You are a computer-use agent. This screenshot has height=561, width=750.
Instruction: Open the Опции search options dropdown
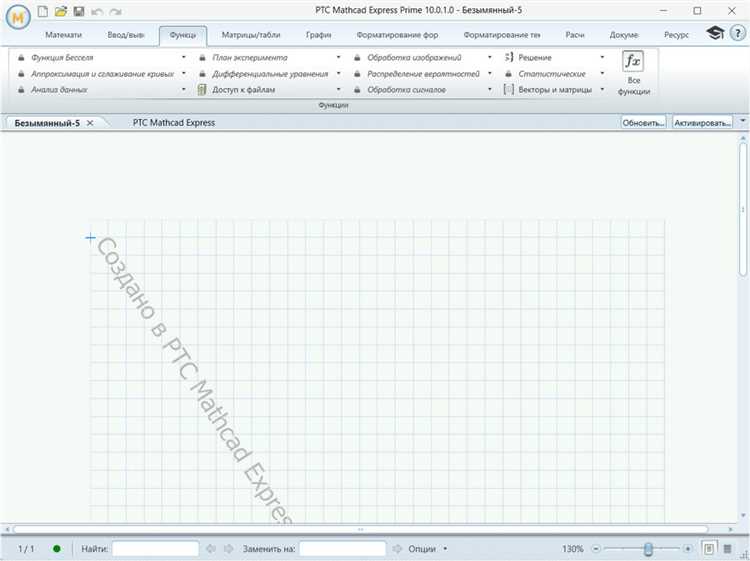point(428,549)
